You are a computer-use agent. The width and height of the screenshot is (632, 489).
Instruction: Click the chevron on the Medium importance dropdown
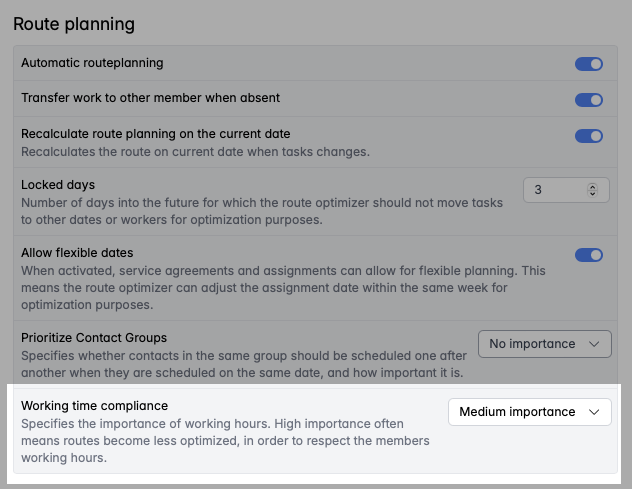594,412
